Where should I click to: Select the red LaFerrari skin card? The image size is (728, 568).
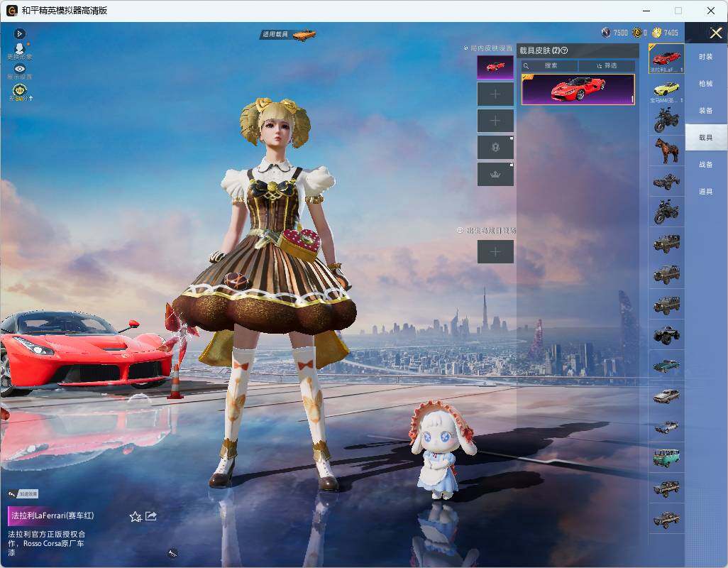pos(578,89)
